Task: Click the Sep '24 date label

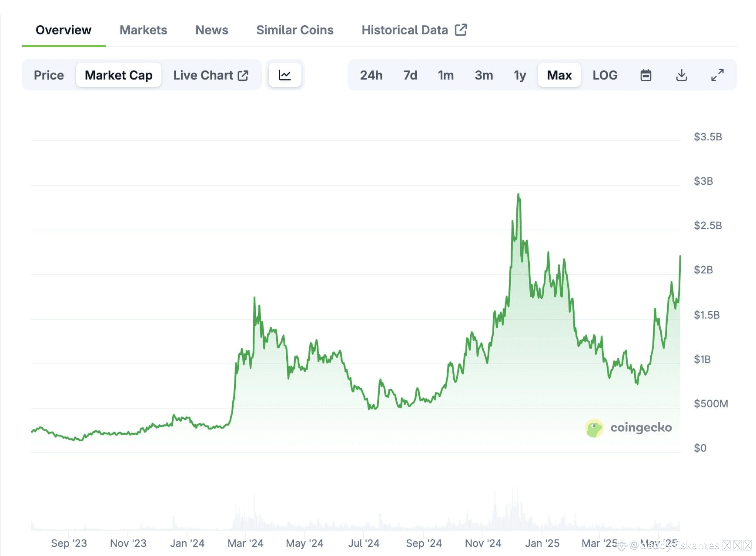Action: 424,543
